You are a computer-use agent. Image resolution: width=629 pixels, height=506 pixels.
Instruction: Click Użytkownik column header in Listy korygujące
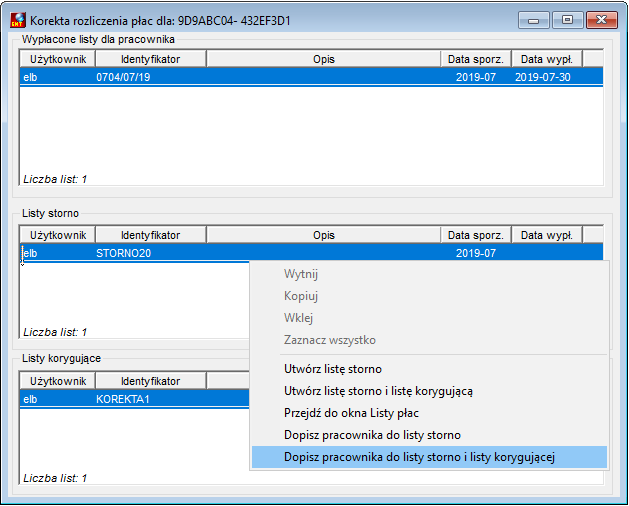click(x=58, y=381)
